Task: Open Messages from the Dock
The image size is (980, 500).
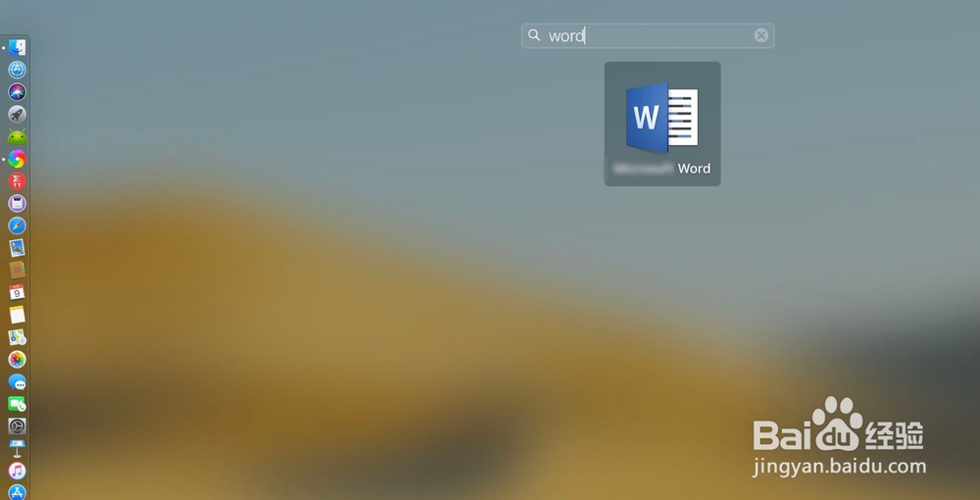Action: tap(17, 382)
